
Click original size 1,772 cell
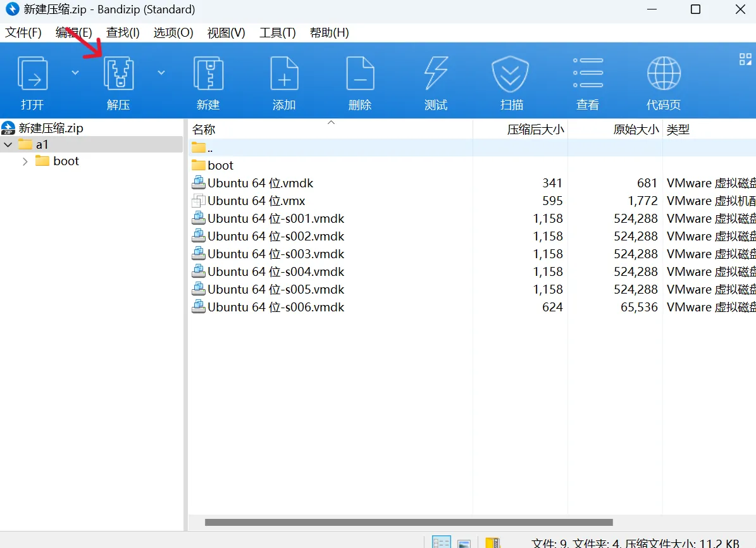643,201
